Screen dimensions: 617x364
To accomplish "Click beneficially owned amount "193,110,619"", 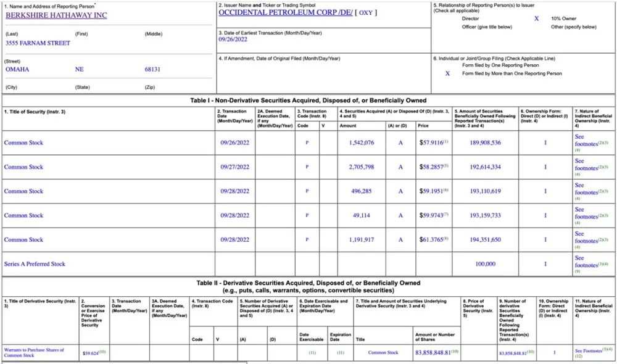I will pos(486,191).
